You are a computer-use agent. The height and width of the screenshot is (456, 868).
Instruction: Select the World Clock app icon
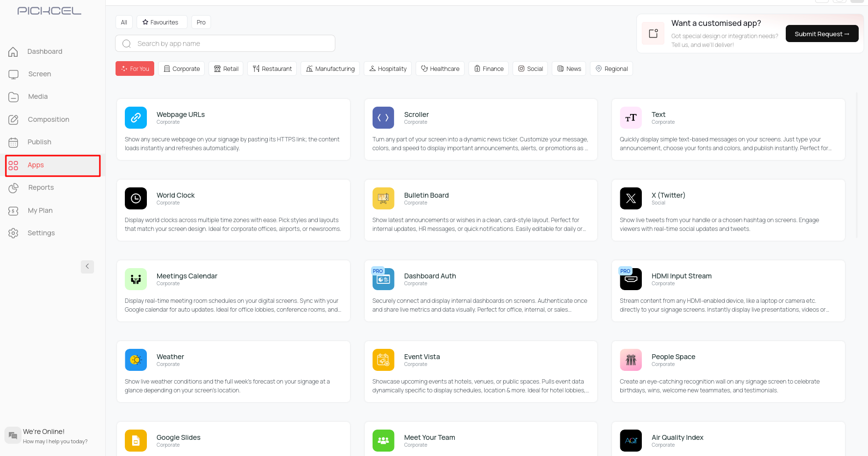click(136, 199)
